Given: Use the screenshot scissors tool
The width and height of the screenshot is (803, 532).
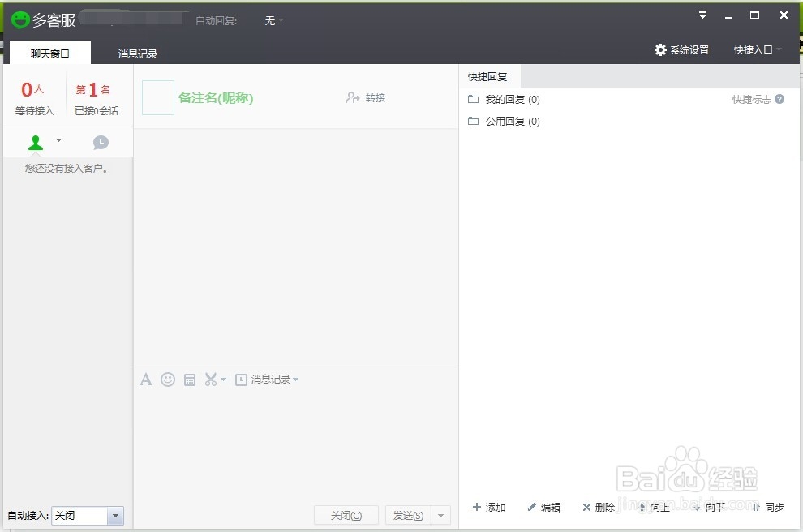Looking at the screenshot, I should [x=212, y=379].
